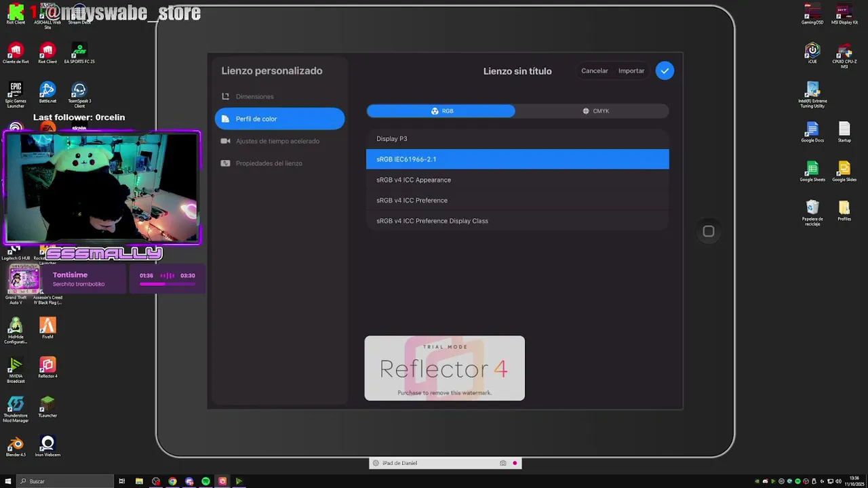Viewport: 868px width, 488px height.
Task: Click the Tontisime album art thumbnail
Action: pyautogui.click(x=24, y=279)
